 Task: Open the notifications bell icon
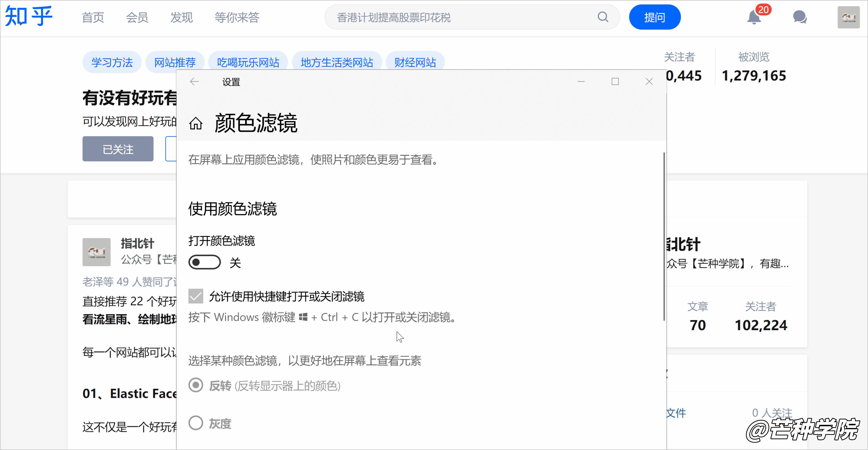[754, 17]
